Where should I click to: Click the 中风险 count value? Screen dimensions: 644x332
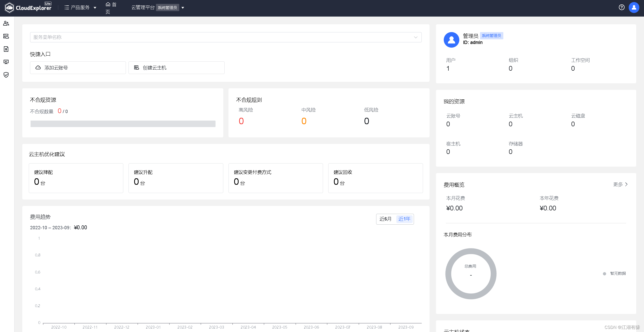(x=304, y=121)
